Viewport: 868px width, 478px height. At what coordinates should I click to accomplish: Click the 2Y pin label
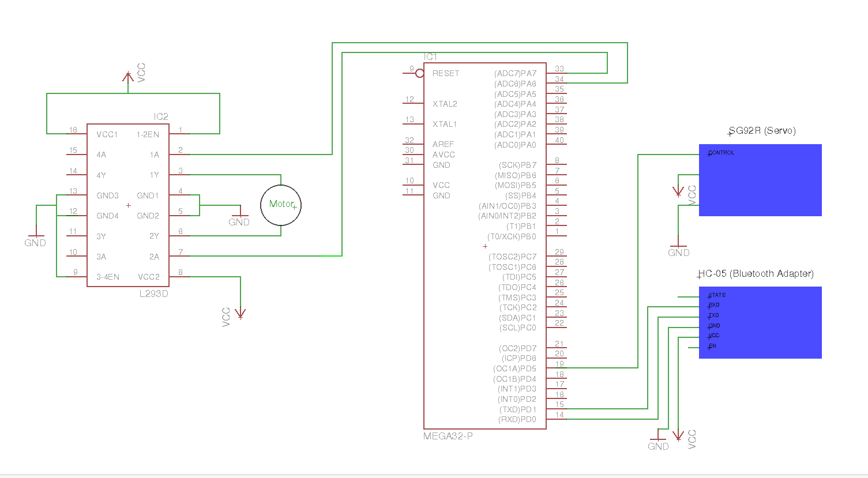tap(155, 236)
